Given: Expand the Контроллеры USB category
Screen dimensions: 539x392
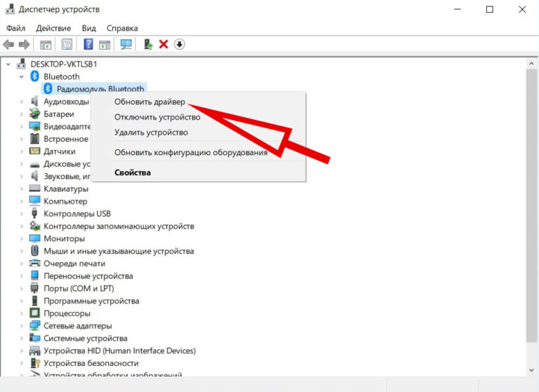Looking at the screenshot, I should click(22, 214).
